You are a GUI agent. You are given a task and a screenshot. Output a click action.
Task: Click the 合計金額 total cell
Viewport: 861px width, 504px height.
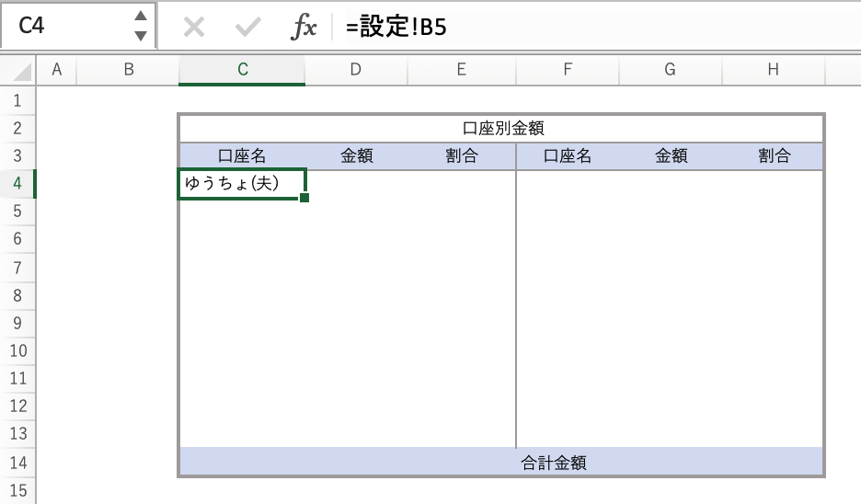[553, 463]
